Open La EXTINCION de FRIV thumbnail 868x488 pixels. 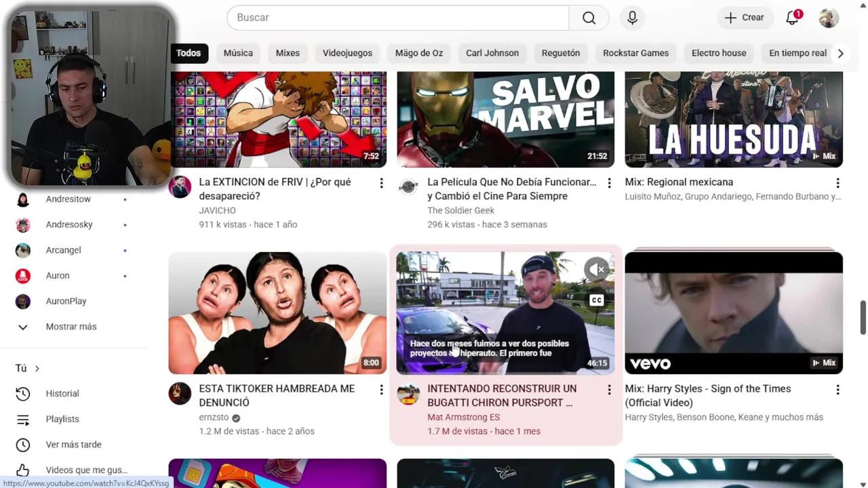[277, 119]
